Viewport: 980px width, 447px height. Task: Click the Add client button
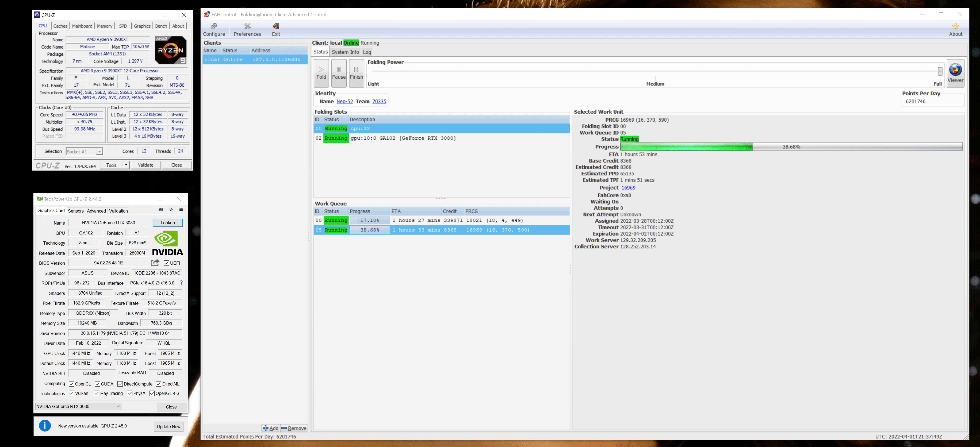(x=270, y=428)
